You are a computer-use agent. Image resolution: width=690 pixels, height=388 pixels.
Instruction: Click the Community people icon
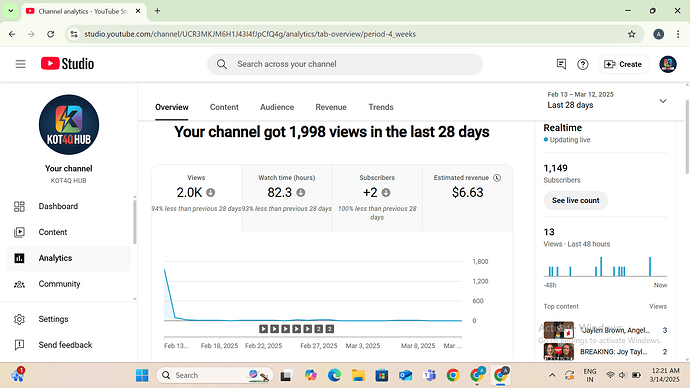19,284
